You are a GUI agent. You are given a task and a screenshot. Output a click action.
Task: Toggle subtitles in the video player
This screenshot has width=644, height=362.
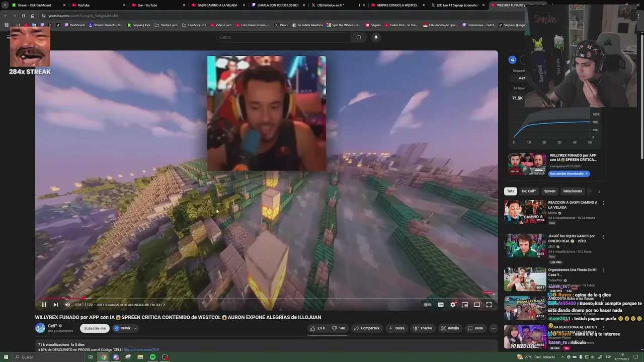click(441, 305)
